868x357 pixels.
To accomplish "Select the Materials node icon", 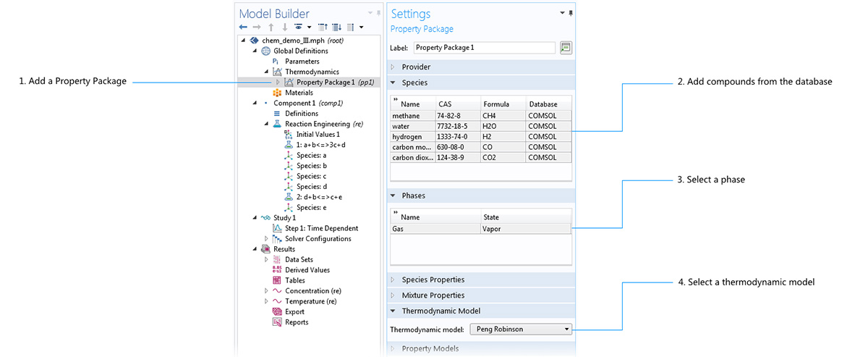I will 278,93.
